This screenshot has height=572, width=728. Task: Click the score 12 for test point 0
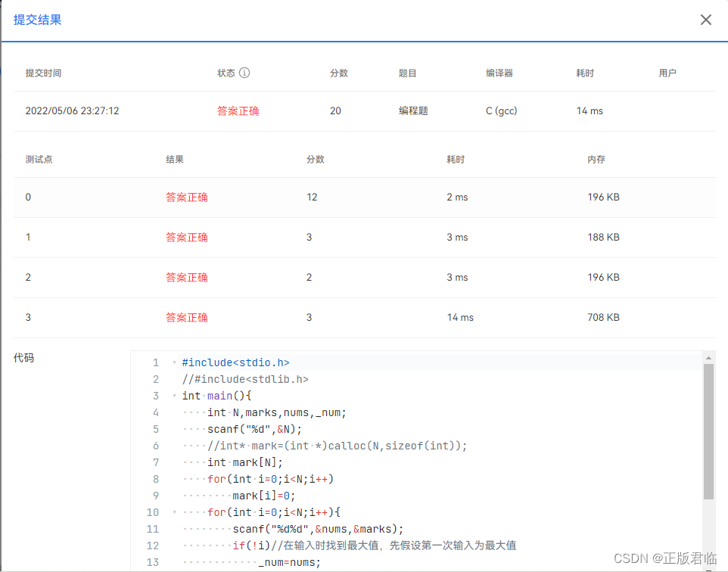[312, 197]
